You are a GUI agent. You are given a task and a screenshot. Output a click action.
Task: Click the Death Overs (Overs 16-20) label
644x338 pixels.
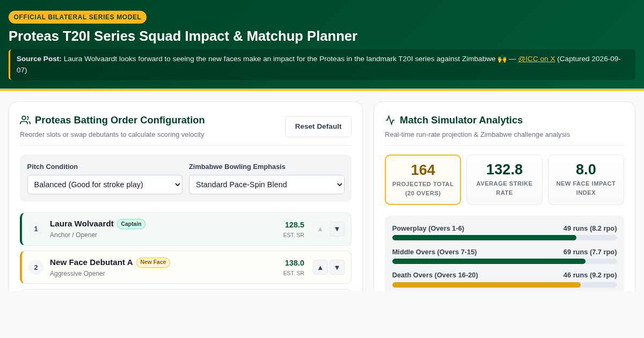[x=435, y=275]
